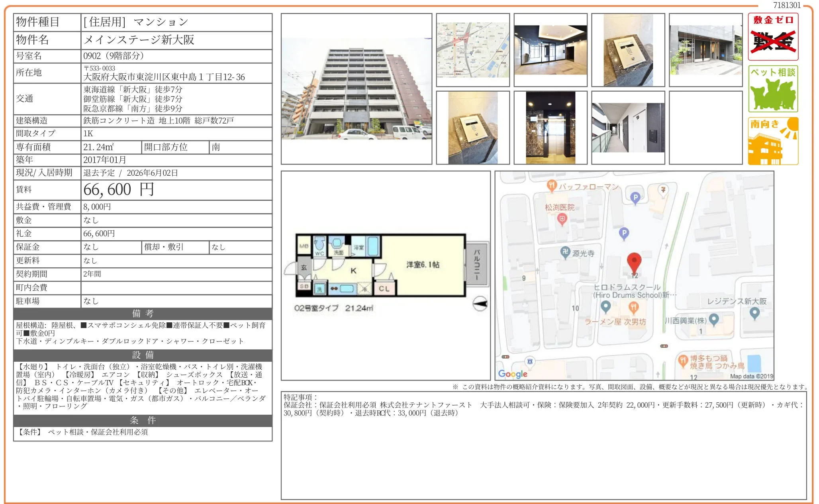Screen dimensions: 819x504
Task: Open the elevator hall photo thumbnail
Action: tap(550, 128)
